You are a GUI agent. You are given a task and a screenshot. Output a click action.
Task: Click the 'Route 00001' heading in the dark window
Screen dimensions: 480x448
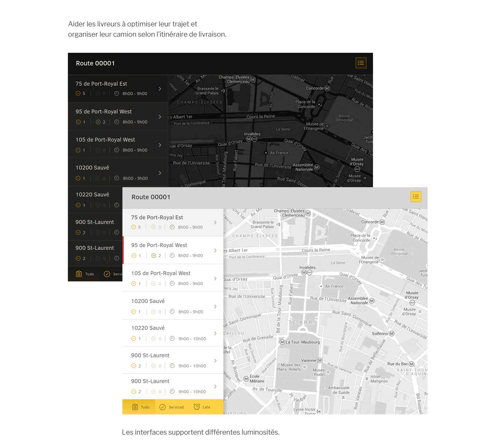(95, 63)
